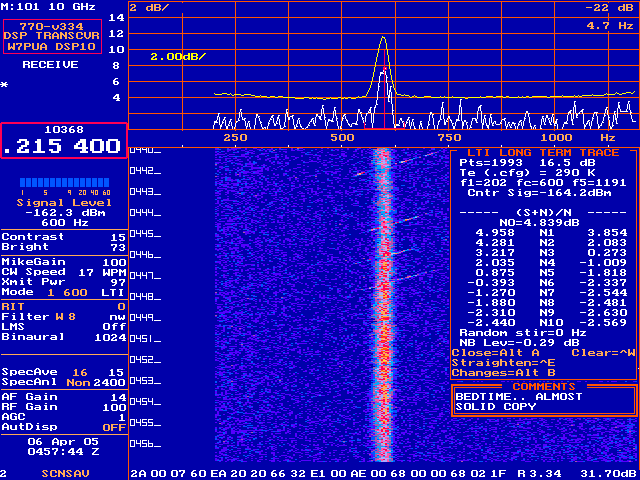
Task: Click the red center-frequency marker under the spectrum
Action: click(383, 129)
